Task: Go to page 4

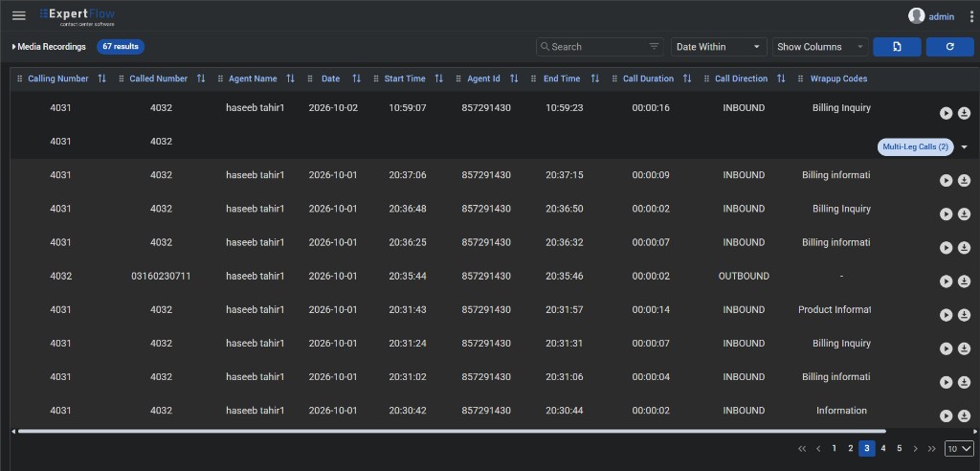Action: coord(883,448)
